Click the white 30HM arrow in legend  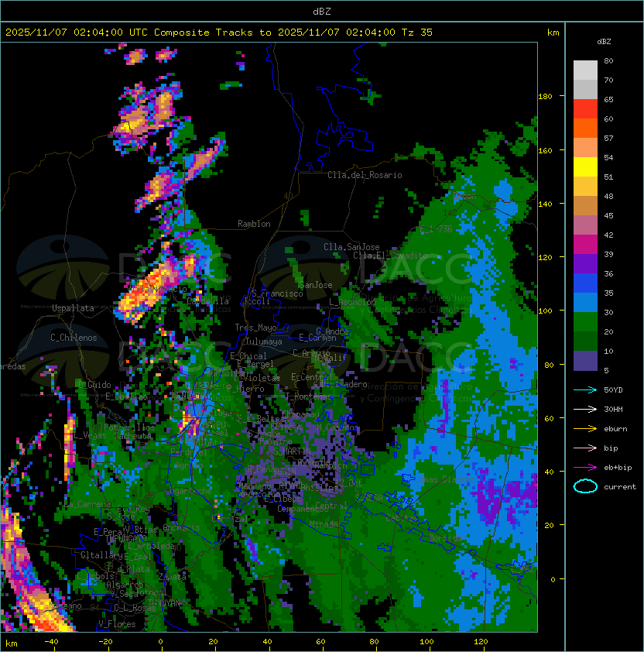(x=585, y=409)
